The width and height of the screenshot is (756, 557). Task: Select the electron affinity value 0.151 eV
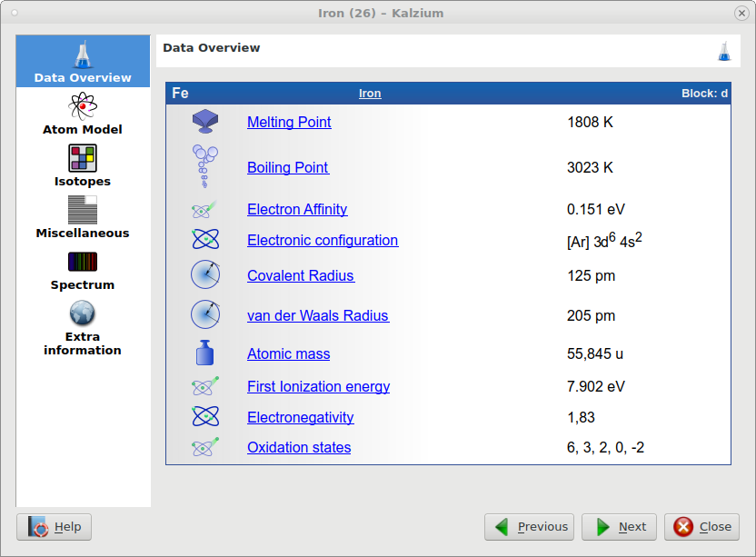[x=596, y=209]
